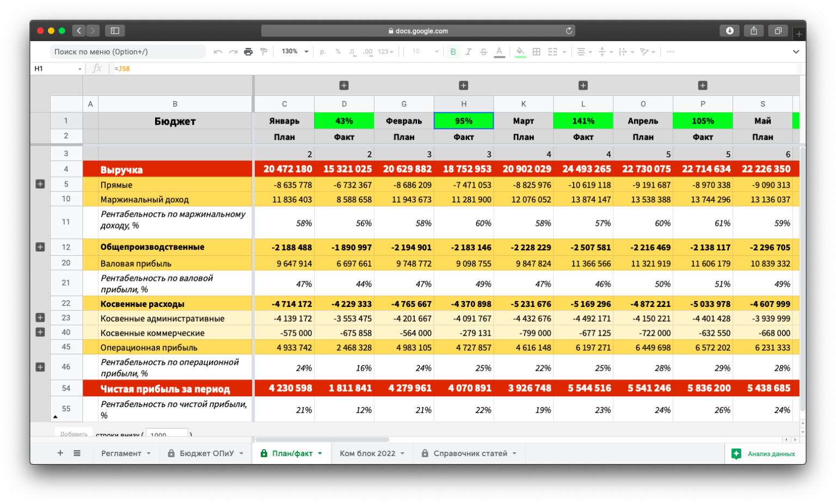Screen dimensions: 836x504
Task: Click the undo arrow icon
Action: pos(218,52)
